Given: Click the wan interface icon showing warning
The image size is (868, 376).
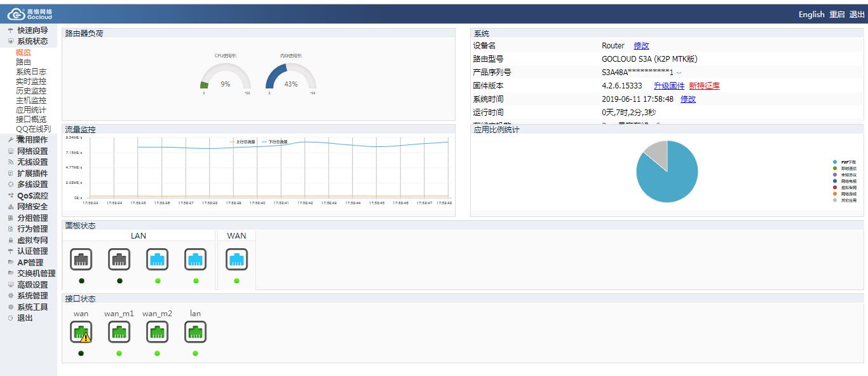Looking at the screenshot, I should [81, 331].
